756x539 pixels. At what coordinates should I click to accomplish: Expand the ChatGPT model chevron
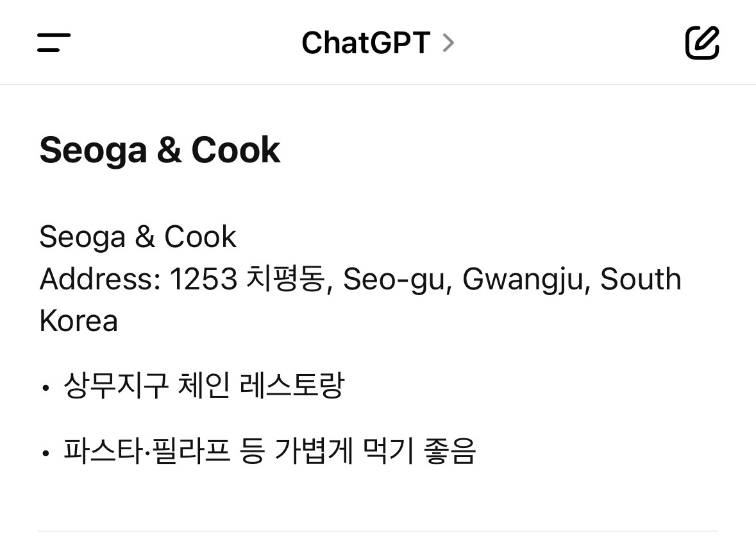pos(448,43)
